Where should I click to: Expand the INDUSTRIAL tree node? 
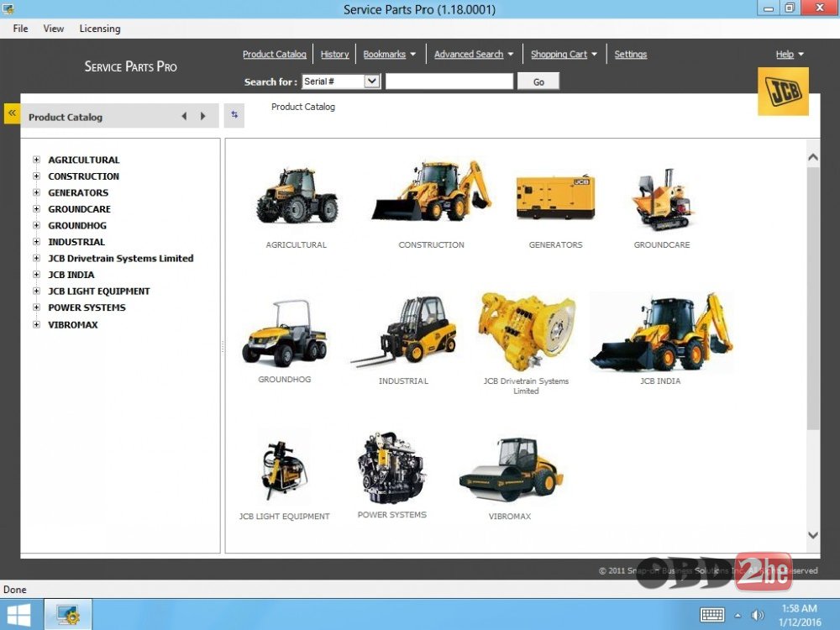(x=36, y=242)
